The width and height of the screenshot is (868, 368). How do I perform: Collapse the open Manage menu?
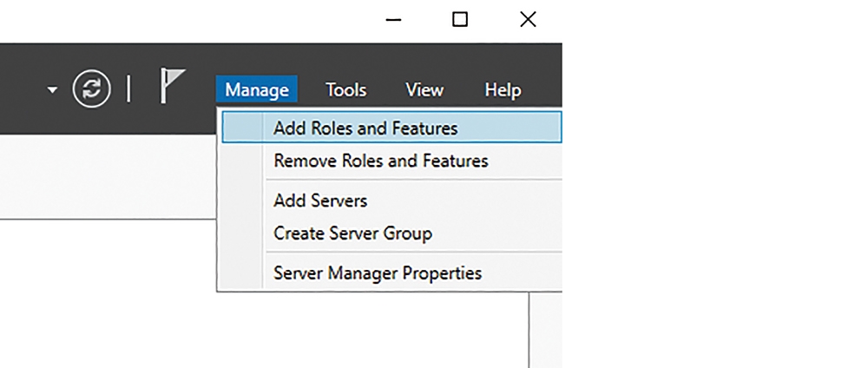(257, 89)
